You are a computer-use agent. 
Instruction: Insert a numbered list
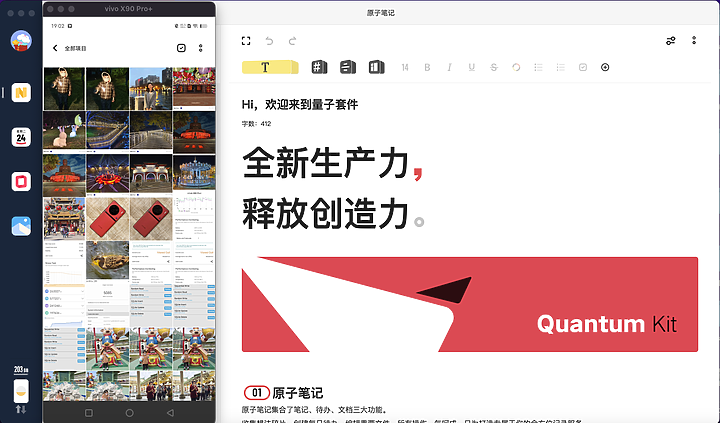tap(561, 68)
